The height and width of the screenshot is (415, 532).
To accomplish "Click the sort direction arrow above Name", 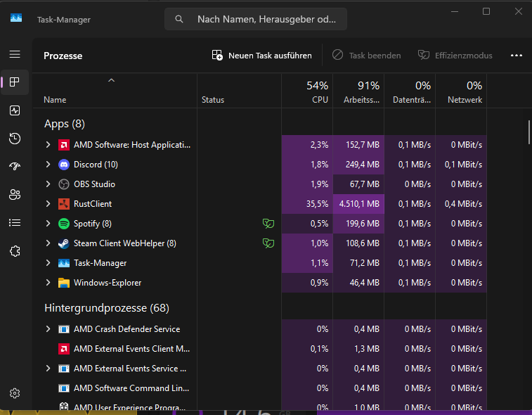I will [111, 80].
